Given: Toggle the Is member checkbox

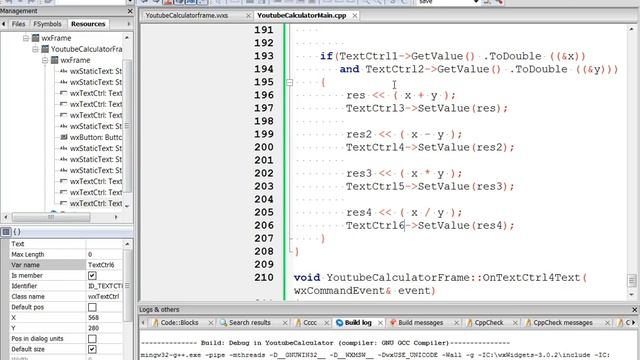Looking at the screenshot, I should point(92,276).
